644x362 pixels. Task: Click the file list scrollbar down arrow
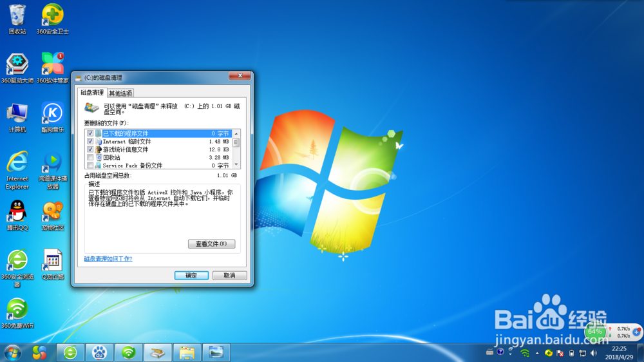(236, 165)
